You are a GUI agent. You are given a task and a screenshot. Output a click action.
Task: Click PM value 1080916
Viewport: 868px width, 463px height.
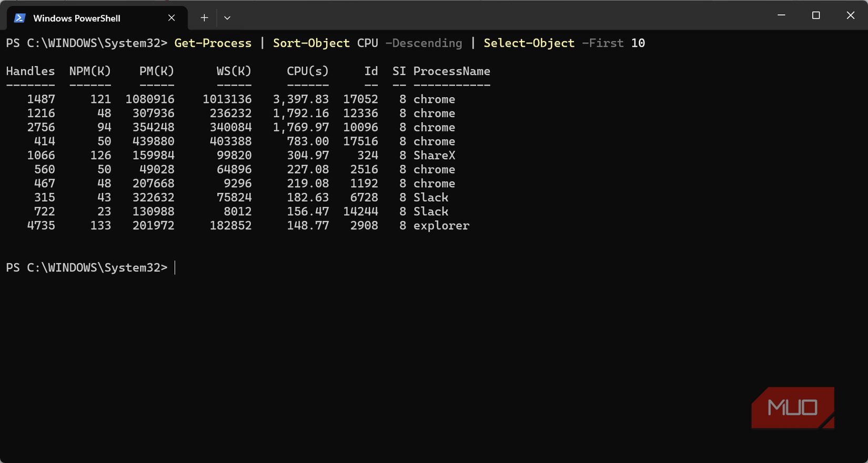coord(150,99)
